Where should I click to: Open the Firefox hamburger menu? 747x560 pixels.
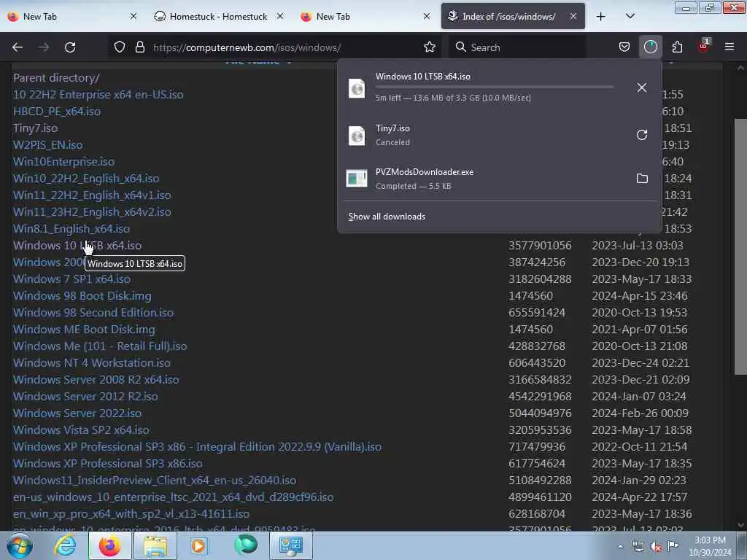click(x=729, y=47)
